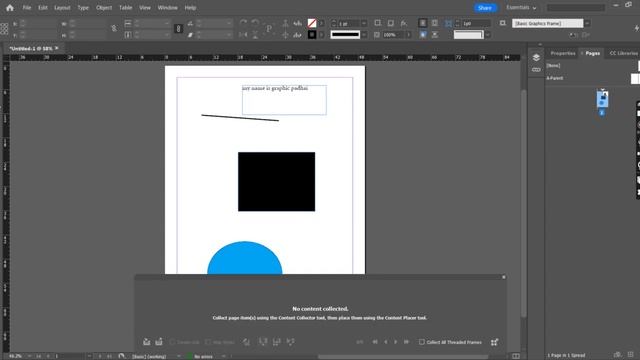Close the Untitled-1 document tab
Viewport: 640px width, 360px height.
(57, 48)
